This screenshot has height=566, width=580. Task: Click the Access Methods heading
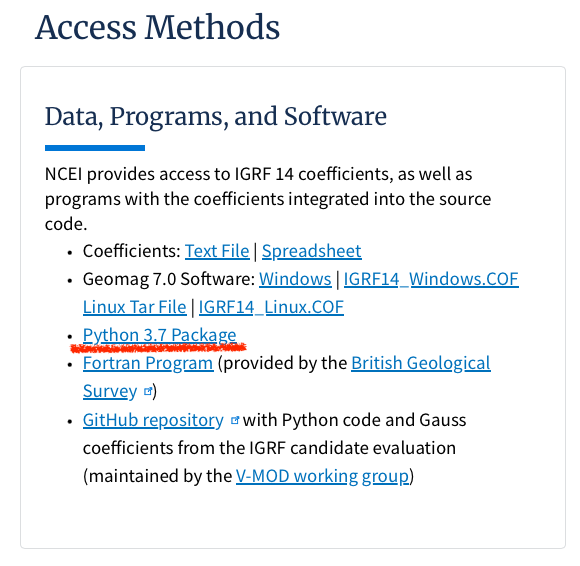pyautogui.click(x=158, y=27)
